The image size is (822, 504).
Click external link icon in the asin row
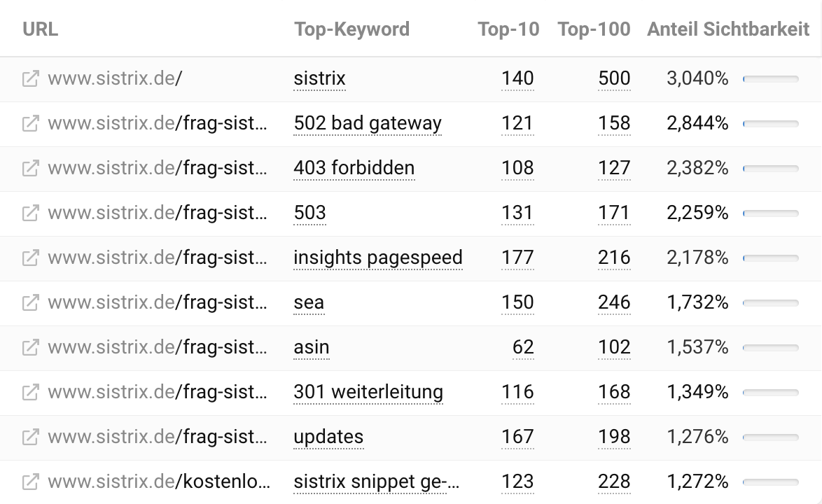tap(30, 347)
